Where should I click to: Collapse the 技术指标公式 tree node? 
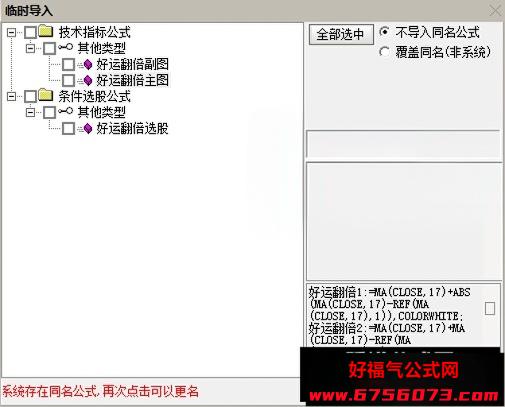click(x=12, y=33)
